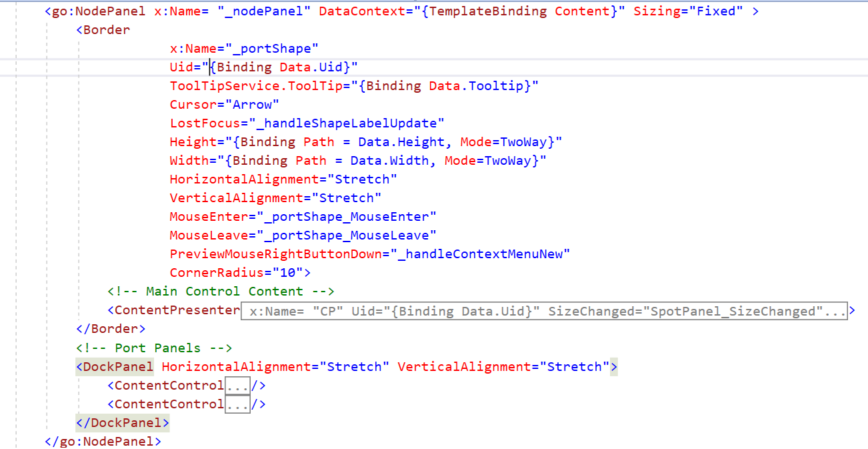Click the closing go:NodePanel tag

pyautogui.click(x=103, y=441)
